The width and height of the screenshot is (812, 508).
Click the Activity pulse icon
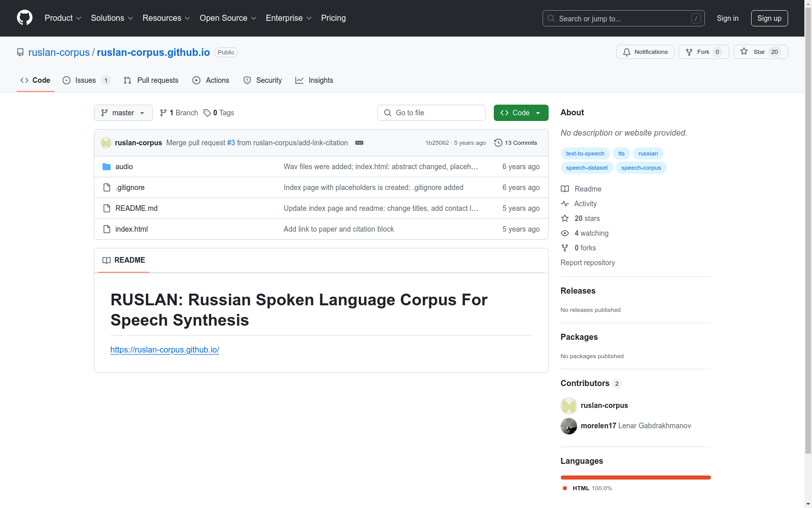point(565,204)
